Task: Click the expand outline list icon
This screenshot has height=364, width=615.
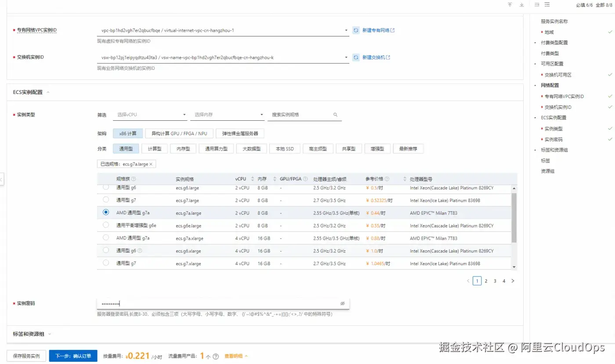Action: pos(547,5)
